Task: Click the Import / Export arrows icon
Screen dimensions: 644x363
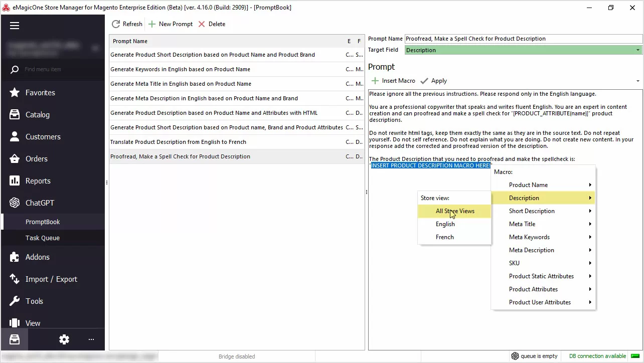Action: click(x=15, y=279)
